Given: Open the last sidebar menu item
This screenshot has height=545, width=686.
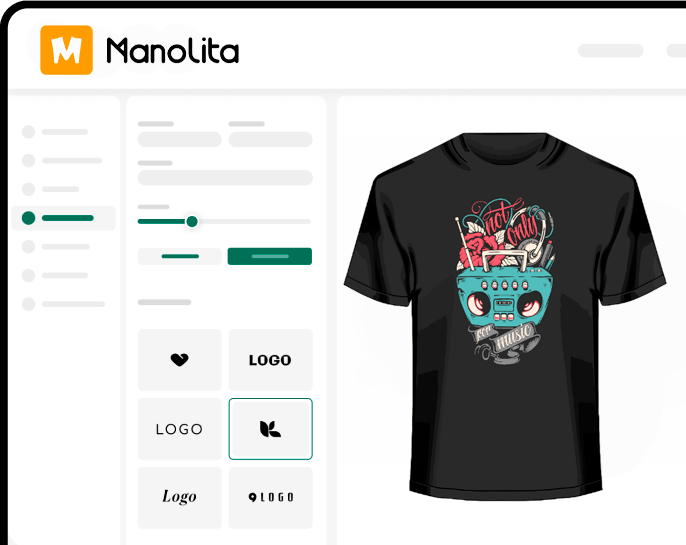Looking at the screenshot, I should 64,304.
